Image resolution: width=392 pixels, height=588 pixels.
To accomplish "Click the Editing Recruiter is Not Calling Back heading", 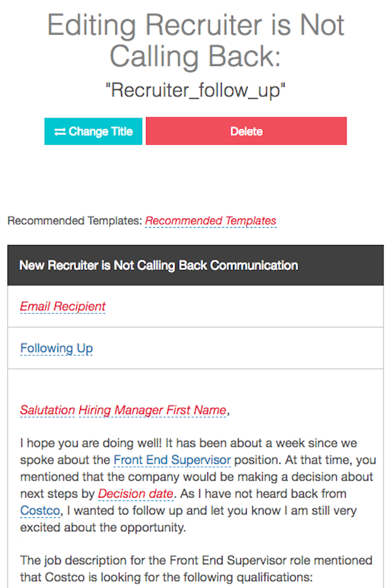I will pyautogui.click(x=195, y=41).
